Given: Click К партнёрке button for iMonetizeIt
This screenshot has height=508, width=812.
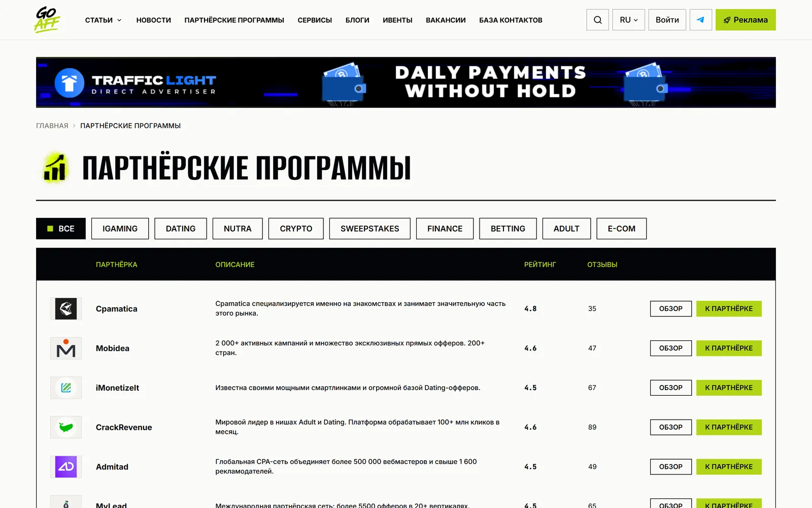Looking at the screenshot, I should [x=729, y=388].
